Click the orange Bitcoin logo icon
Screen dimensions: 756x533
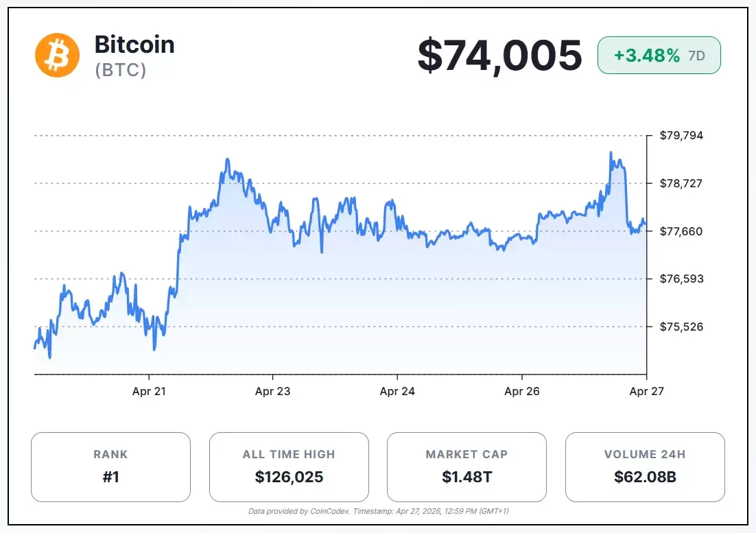click(x=58, y=55)
